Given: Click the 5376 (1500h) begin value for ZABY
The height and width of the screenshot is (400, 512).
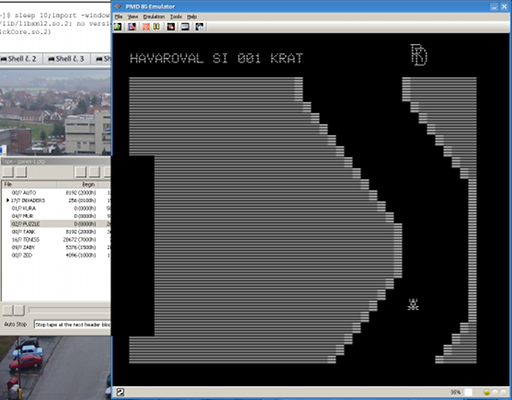Looking at the screenshot, I should tap(81, 247).
